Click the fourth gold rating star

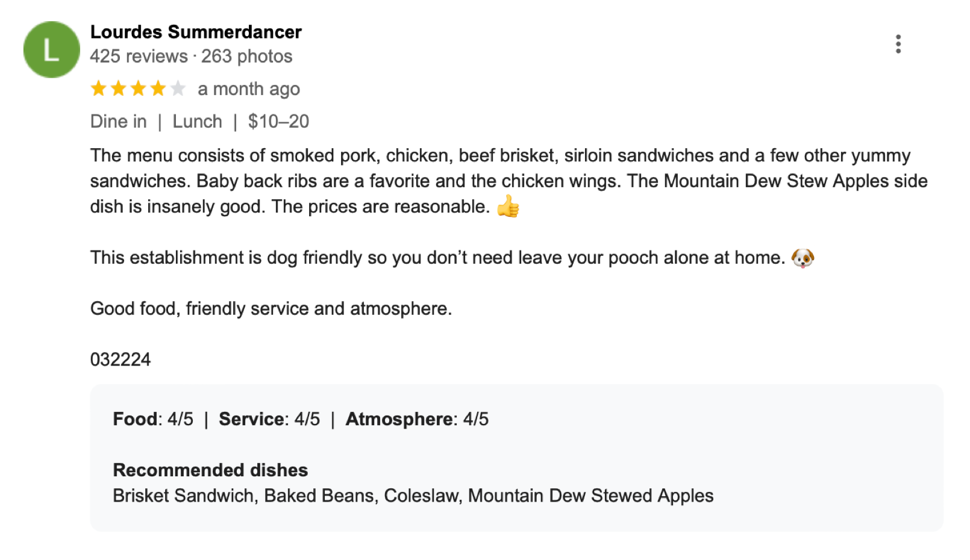[x=158, y=89]
